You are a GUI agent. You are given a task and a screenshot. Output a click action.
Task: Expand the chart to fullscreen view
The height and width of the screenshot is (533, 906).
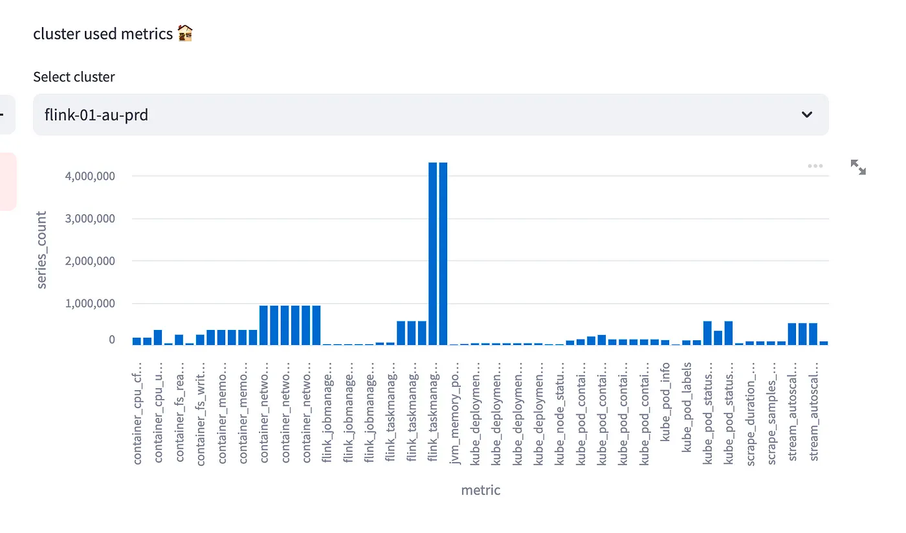858,167
